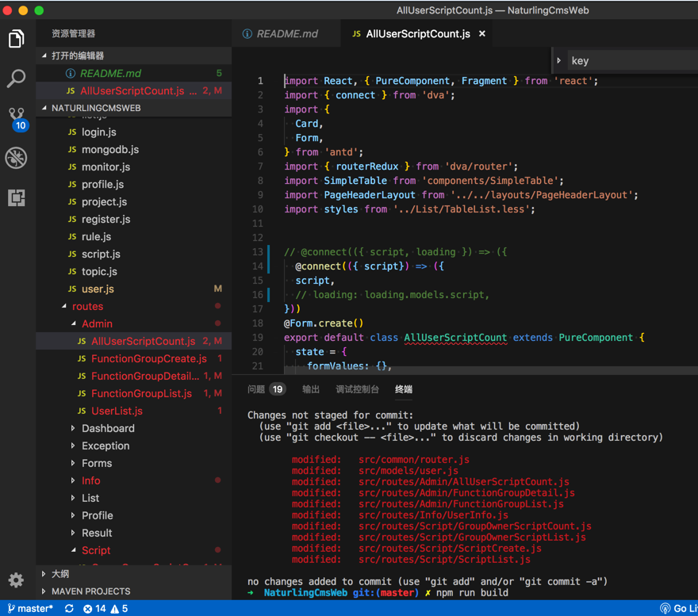Open README.md in open editors list
Image resolution: width=698 pixels, height=616 pixels.
tap(133, 73)
